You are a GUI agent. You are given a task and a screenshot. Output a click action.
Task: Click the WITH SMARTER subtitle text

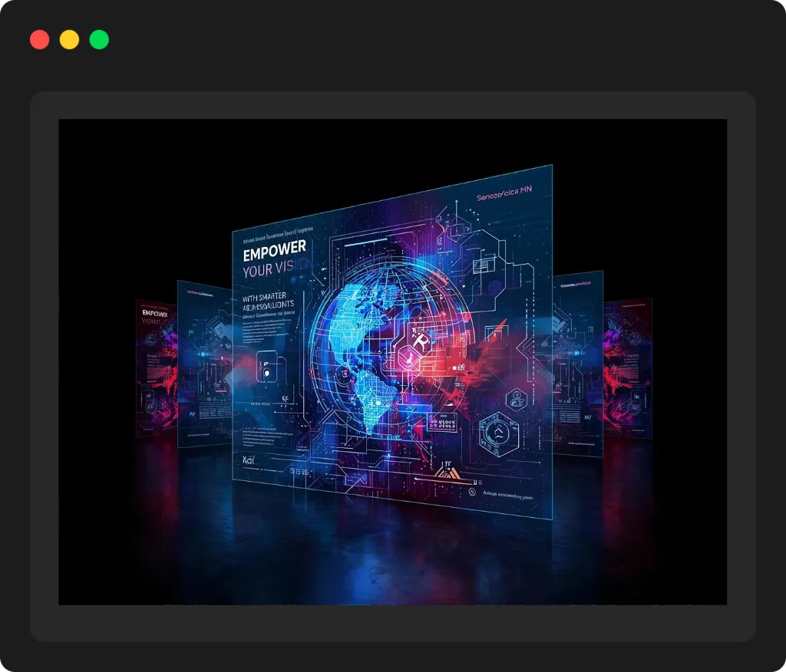point(265,297)
